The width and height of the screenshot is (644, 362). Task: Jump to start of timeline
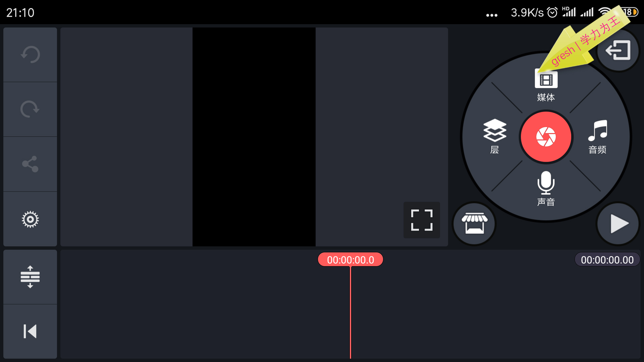coord(30,331)
